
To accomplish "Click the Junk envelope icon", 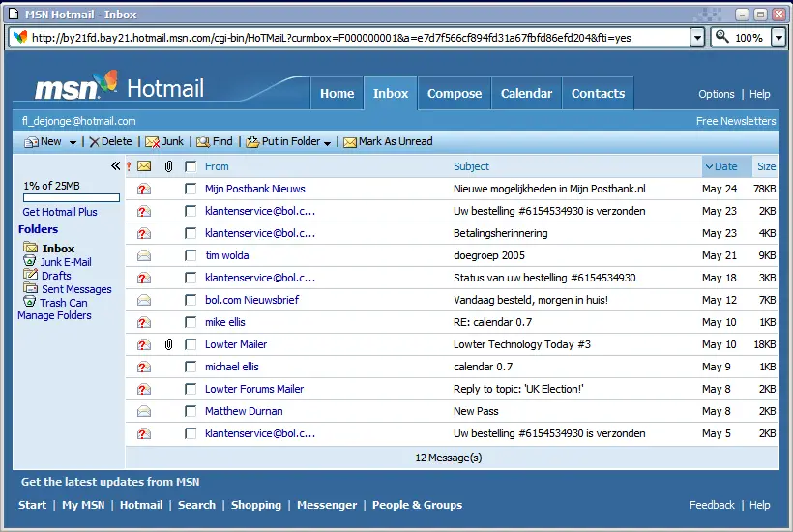I will click(152, 142).
